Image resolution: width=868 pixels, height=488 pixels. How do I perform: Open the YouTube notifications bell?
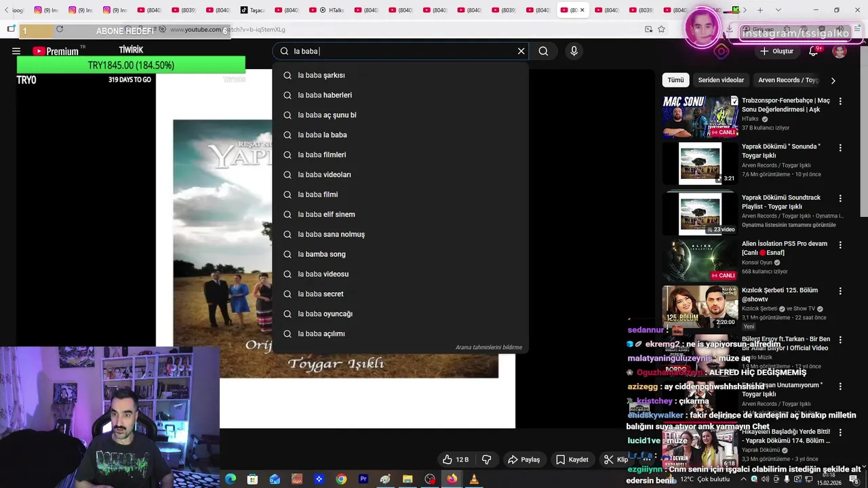tap(814, 51)
